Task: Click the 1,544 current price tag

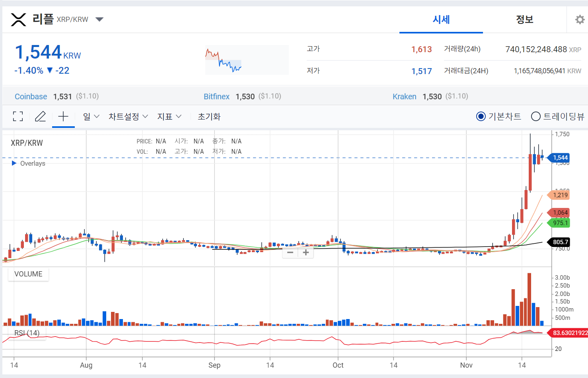Action: pos(559,158)
